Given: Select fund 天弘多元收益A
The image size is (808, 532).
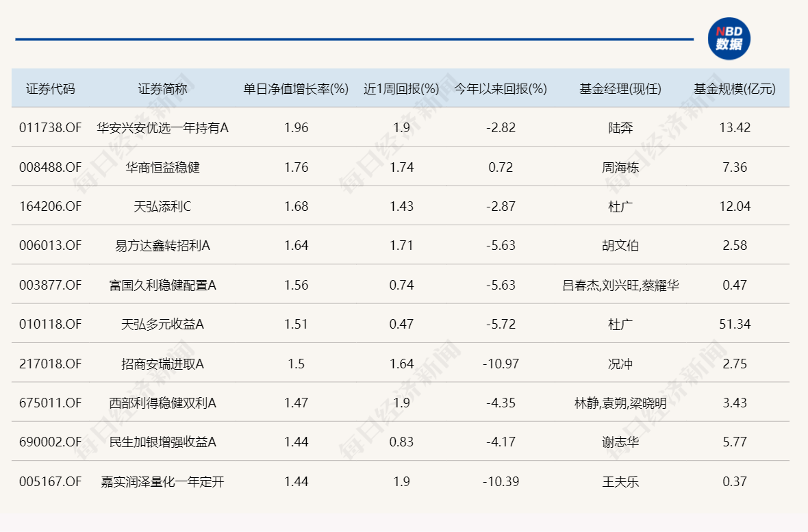Looking at the screenshot, I should click(x=162, y=324).
